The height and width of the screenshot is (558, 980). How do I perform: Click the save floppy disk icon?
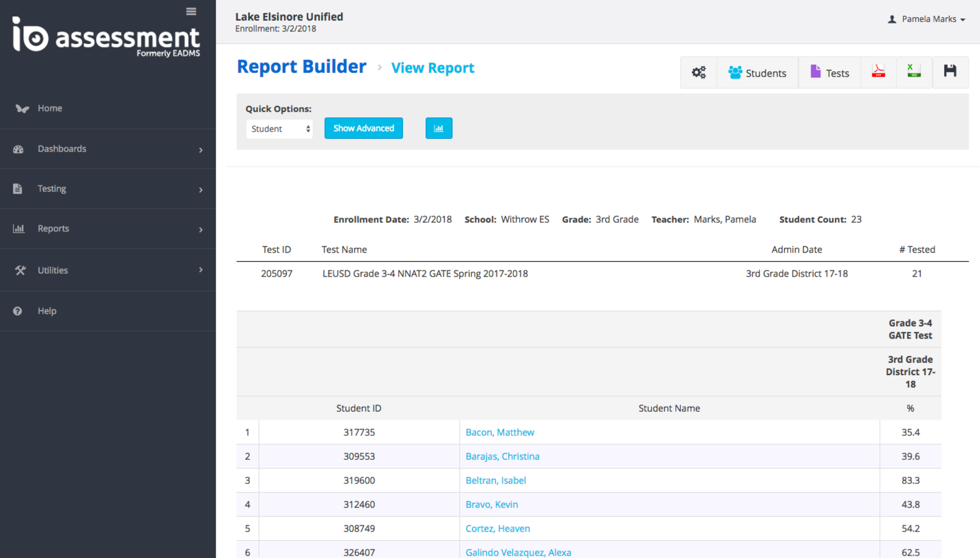tap(950, 72)
